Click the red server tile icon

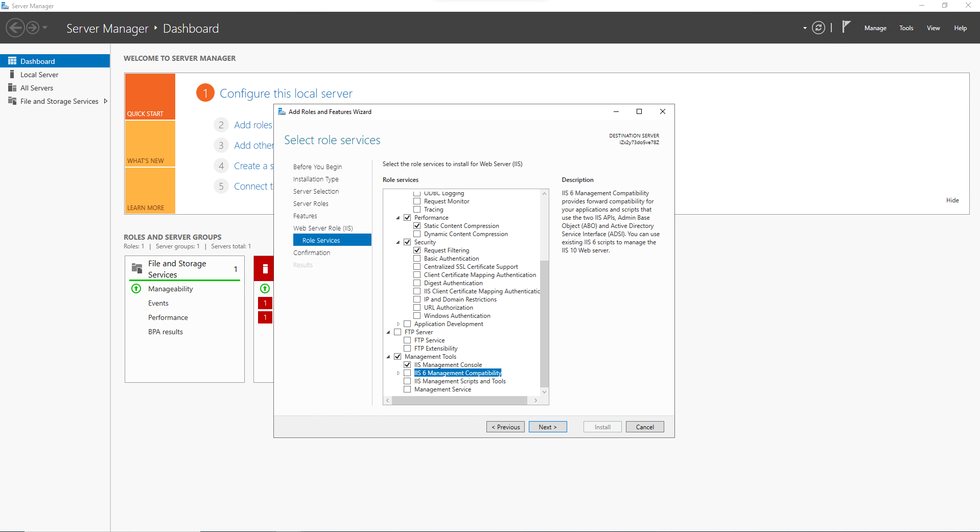265,269
